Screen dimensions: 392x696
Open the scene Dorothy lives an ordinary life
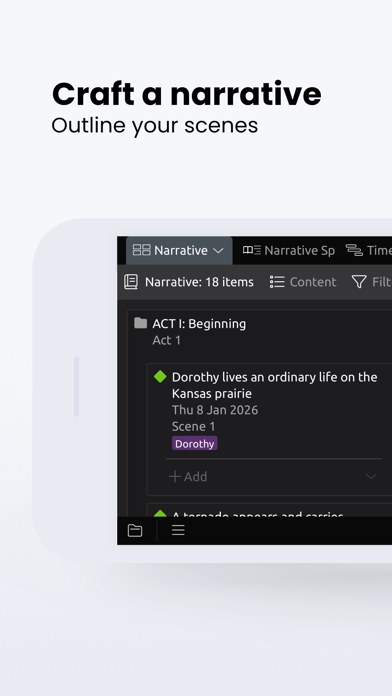[274, 385]
